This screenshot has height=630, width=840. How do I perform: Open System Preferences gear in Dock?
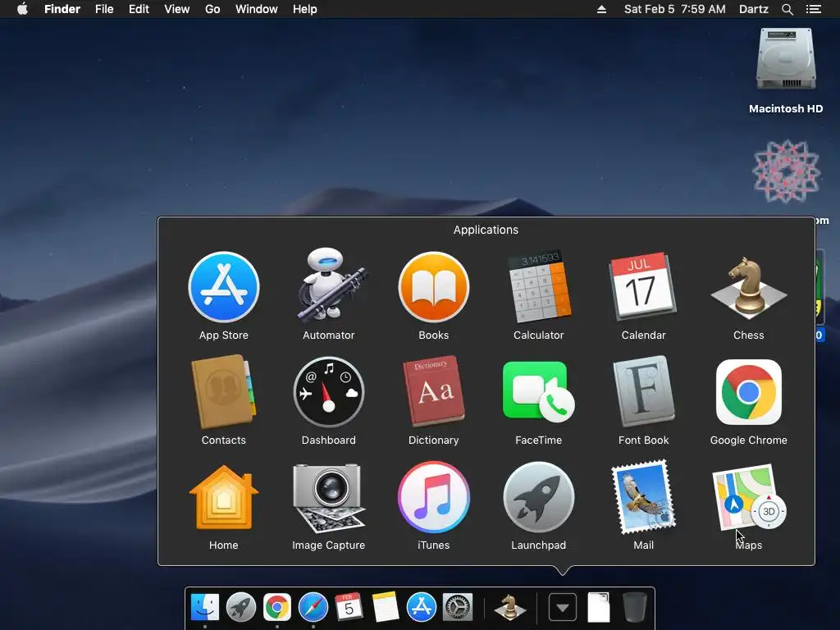pos(458,607)
